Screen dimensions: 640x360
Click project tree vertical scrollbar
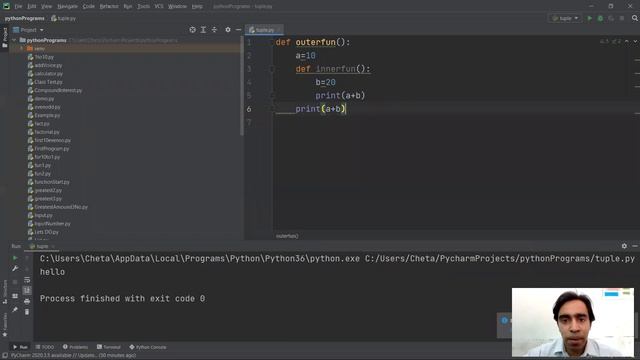(242, 86)
